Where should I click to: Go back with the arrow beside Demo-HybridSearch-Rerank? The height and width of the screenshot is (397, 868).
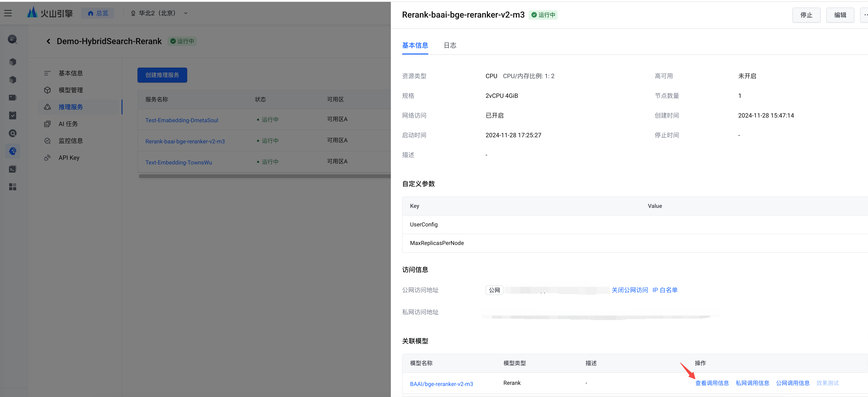(48, 41)
